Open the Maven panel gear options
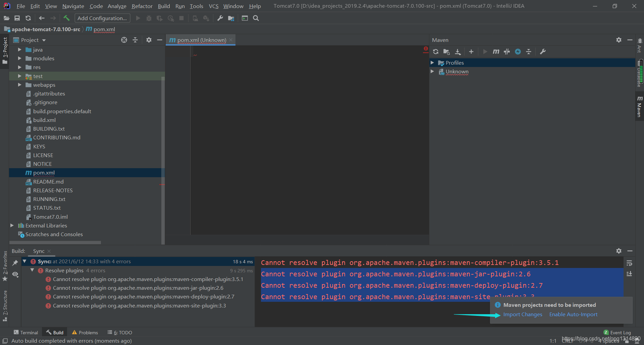Screen dimensions: 644x345 tap(619, 40)
